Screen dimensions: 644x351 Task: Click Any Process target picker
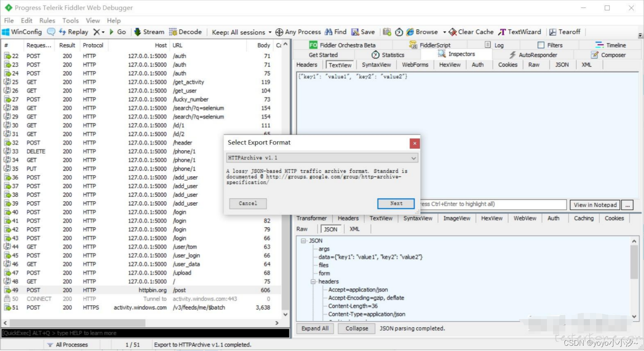(298, 32)
